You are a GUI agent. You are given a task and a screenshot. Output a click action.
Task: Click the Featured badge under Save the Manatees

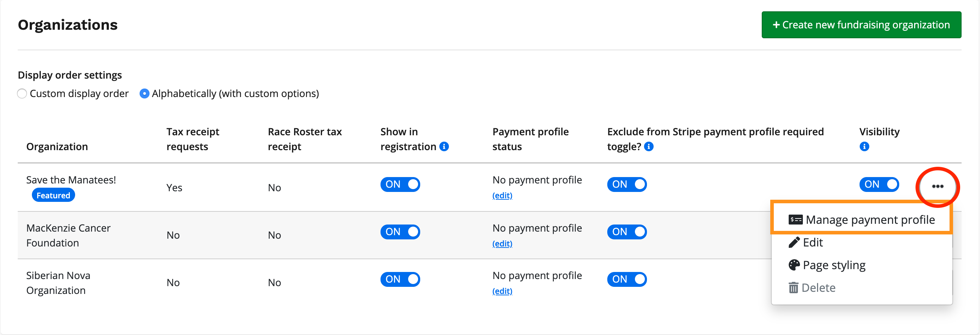pos(53,195)
